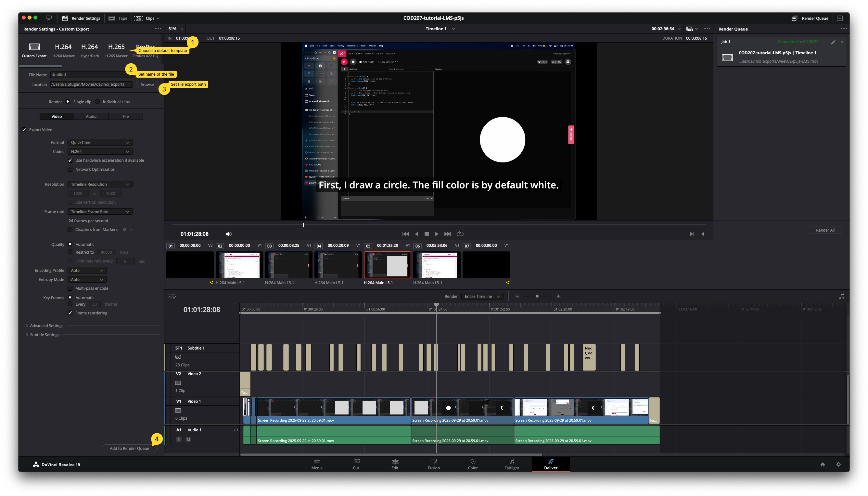Click the Audio 1 mute M button
This screenshot has height=496, width=868.
click(x=188, y=439)
